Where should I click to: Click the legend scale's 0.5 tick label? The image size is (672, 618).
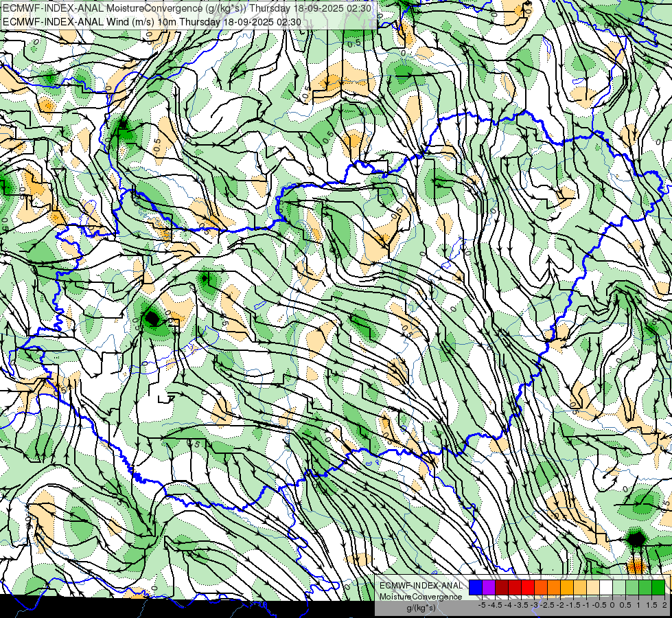(625, 605)
